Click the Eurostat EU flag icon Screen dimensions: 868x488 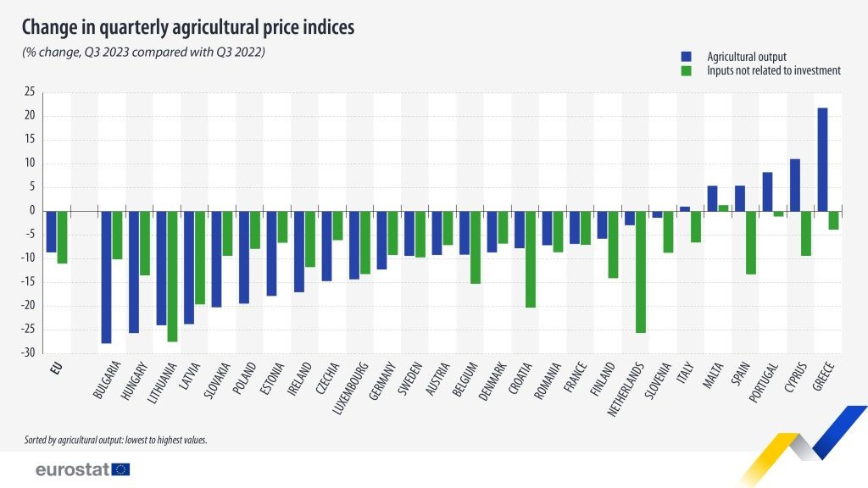click(x=120, y=469)
